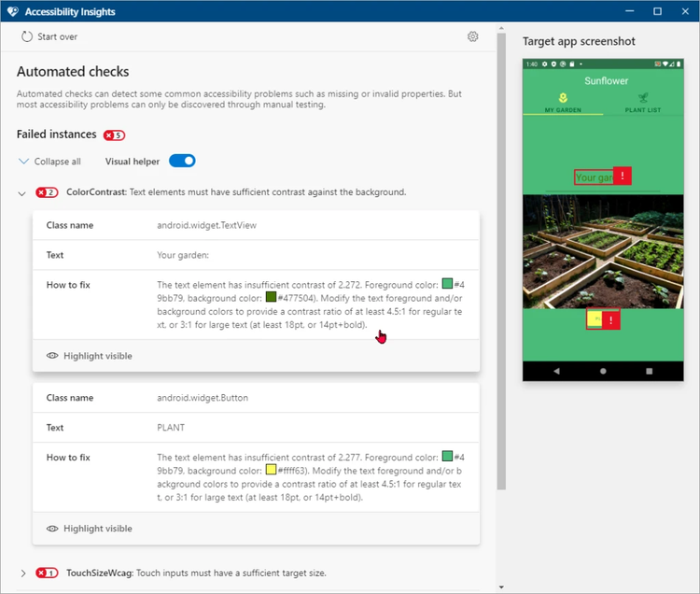Screen dimensions: 700x594
Task: Click the scroll up arrow at the top of the scrollbar
Action: click(x=501, y=28)
